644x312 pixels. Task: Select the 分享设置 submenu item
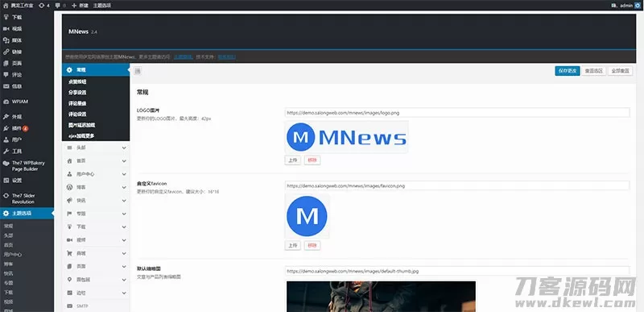[77, 93]
